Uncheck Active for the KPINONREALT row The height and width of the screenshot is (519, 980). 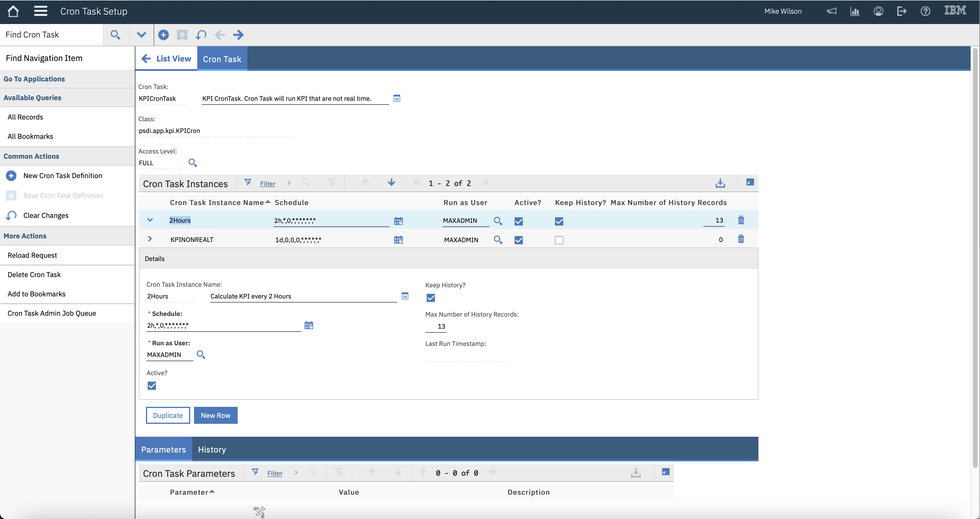(518, 240)
